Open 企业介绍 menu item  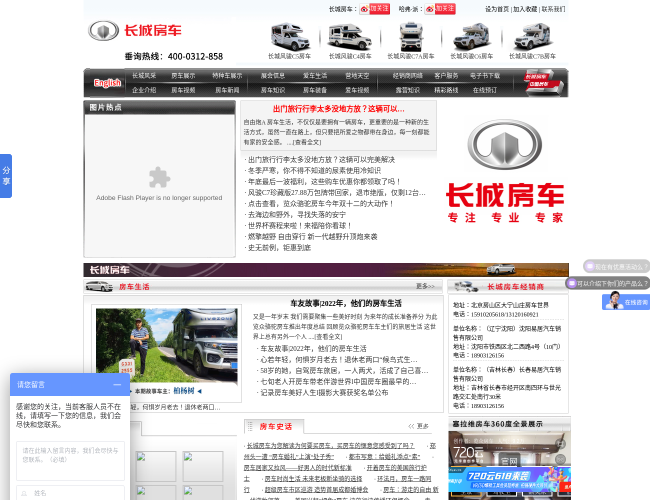(x=144, y=90)
